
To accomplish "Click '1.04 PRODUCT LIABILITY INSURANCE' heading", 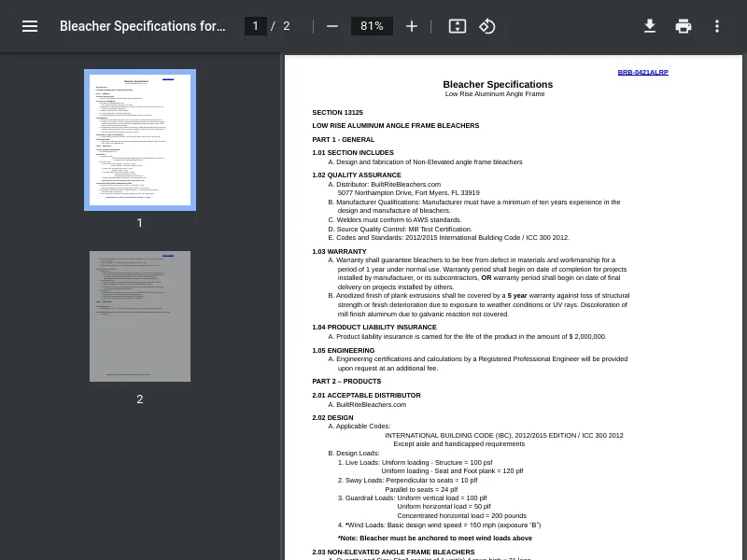I will [374, 328].
